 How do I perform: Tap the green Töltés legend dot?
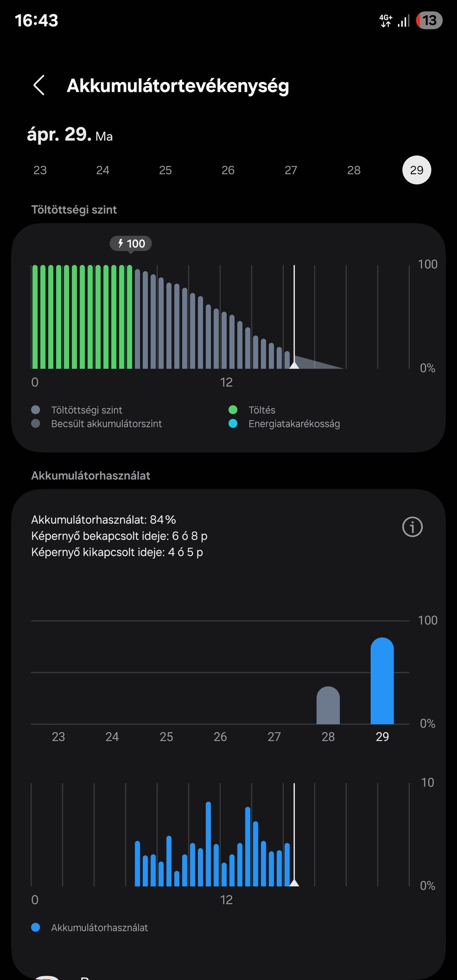(x=233, y=410)
